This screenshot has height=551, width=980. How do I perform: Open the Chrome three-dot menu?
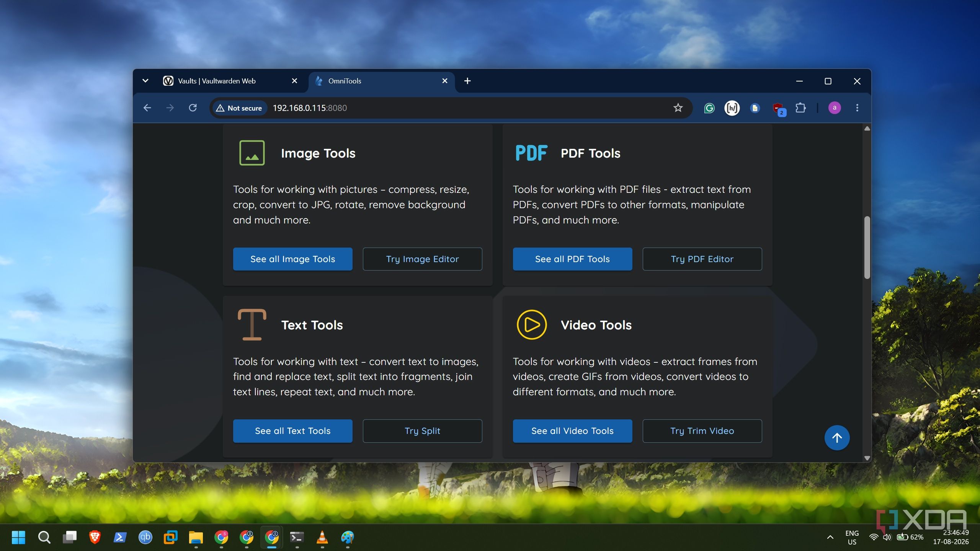click(x=857, y=108)
